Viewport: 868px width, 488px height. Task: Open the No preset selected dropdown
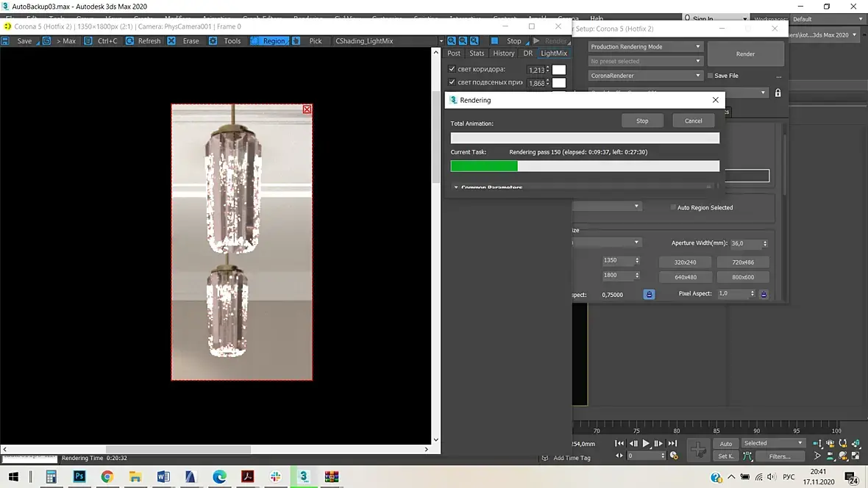point(645,61)
